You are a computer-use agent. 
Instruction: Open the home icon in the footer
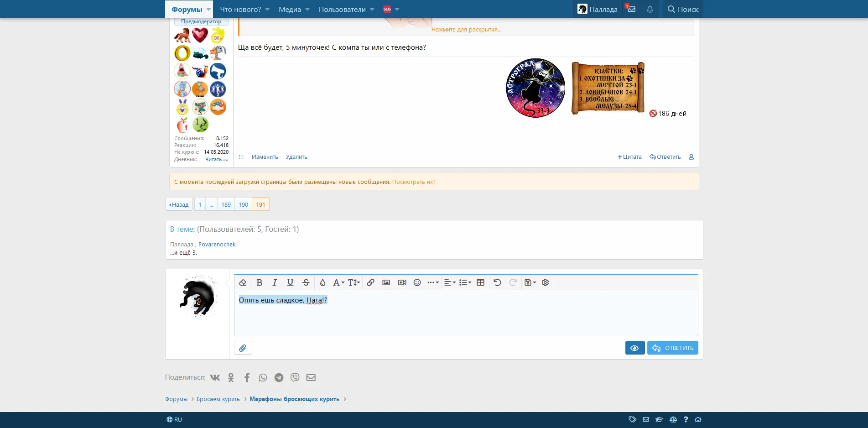[x=698, y=419]
